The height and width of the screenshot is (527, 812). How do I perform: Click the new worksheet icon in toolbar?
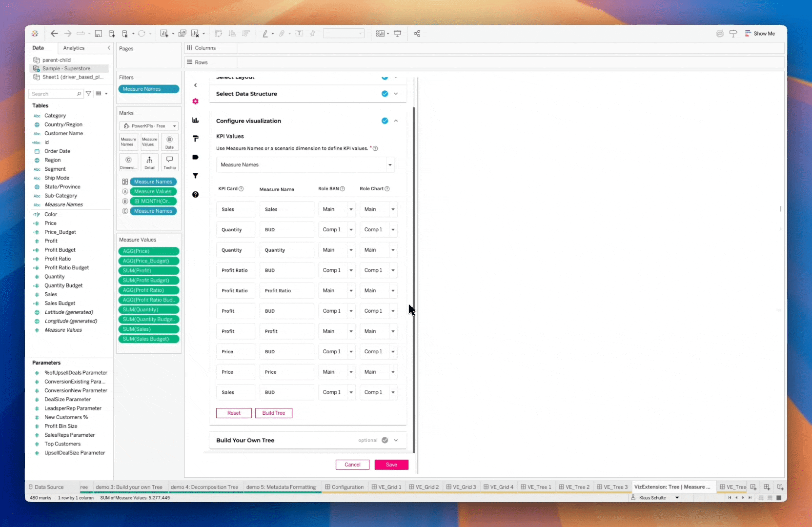(x=164, y=34)
